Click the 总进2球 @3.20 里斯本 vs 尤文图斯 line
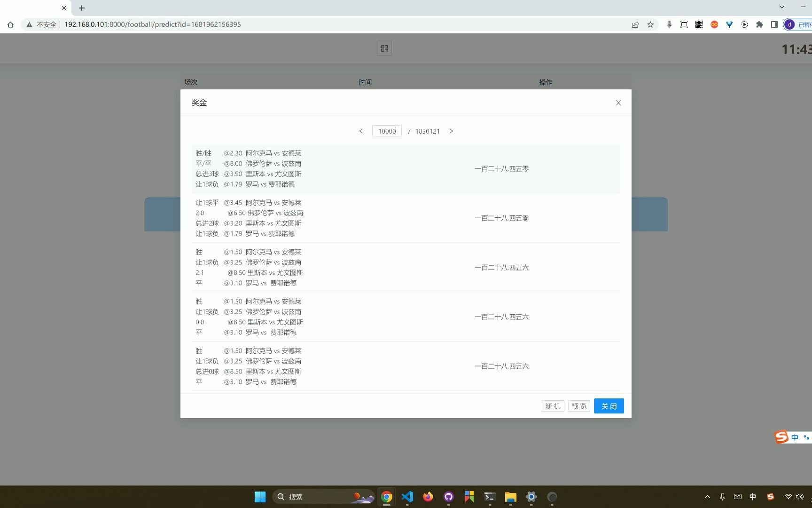Viewport: 812px width, 508px height. (x=249, y=223)
